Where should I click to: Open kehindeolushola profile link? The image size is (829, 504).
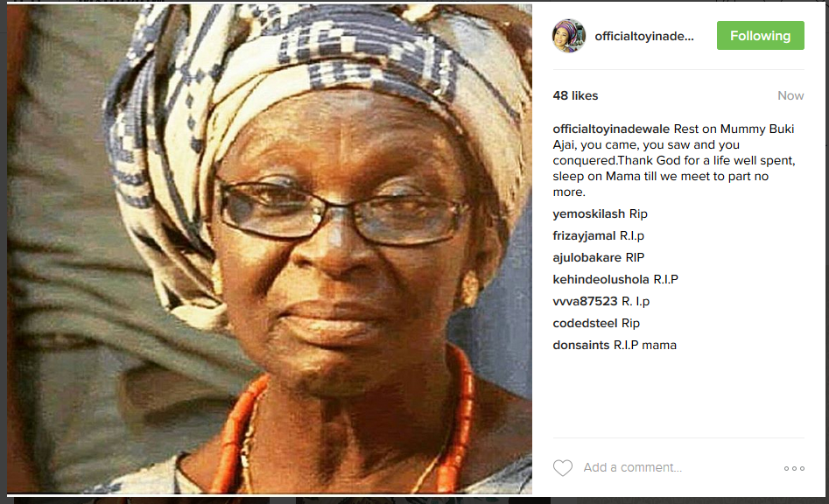[601, 279]
